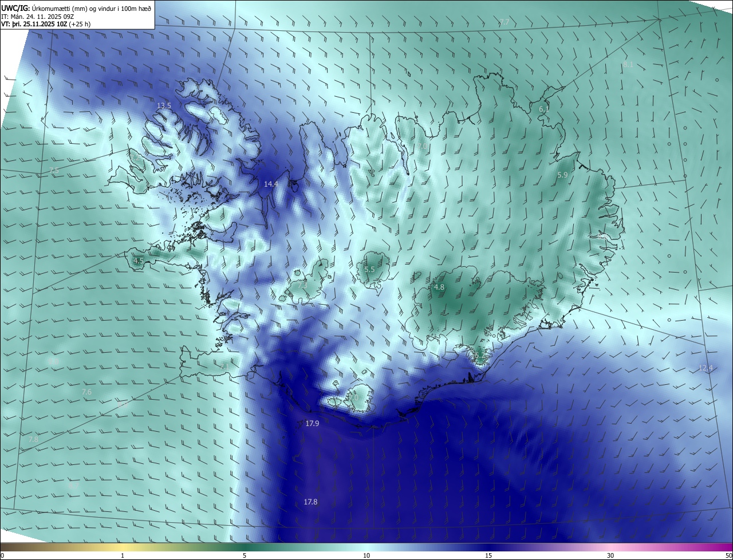Click the 50 tick on the colour scale

(728, 556)
